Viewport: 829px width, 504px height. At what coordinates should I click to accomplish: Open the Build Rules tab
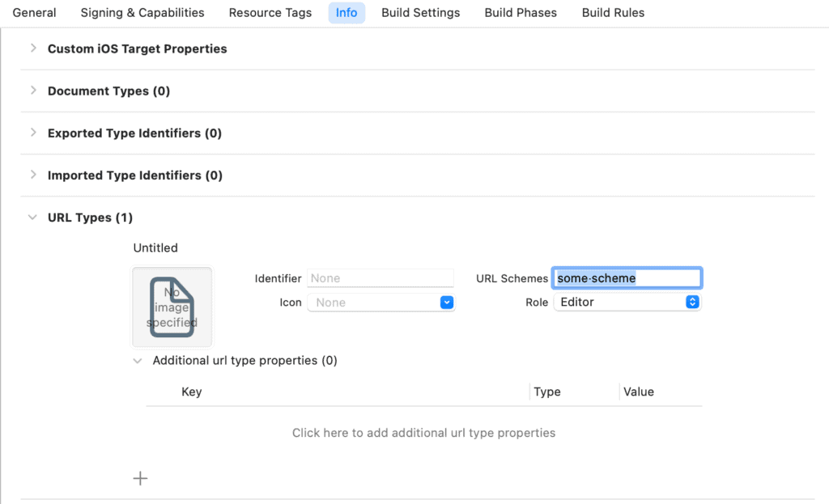coord(614,13)
